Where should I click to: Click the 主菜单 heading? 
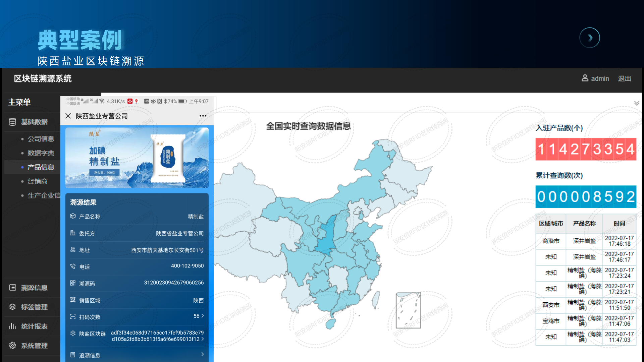19,102
